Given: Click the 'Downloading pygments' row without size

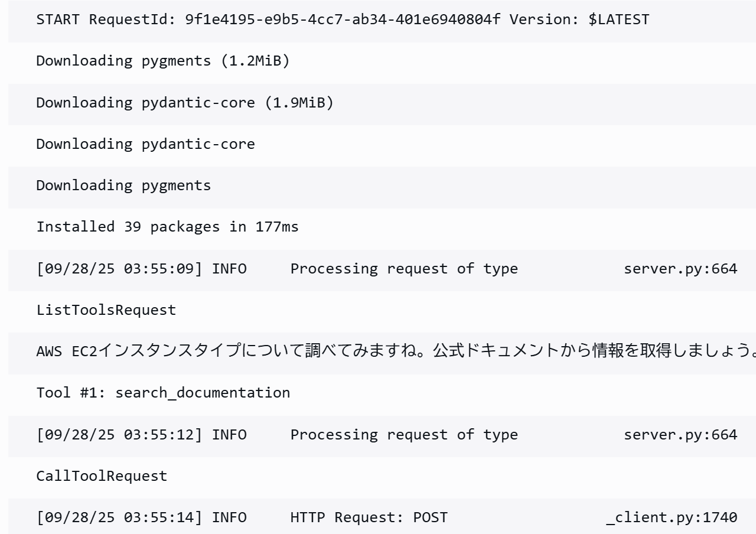Looking at the screenshot, I should 124,185.
